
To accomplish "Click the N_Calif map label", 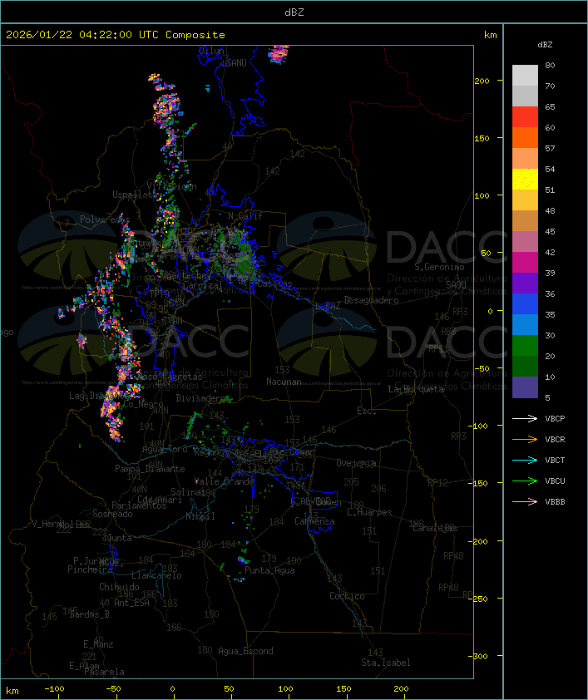I will (x=245, y=216).
